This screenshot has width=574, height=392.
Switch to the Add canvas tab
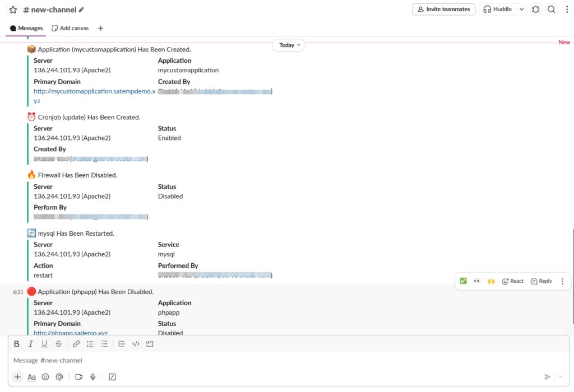(x=70, y=28)
